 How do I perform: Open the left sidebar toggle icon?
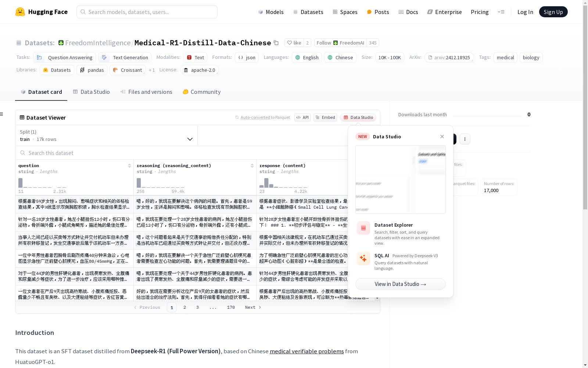2,114
